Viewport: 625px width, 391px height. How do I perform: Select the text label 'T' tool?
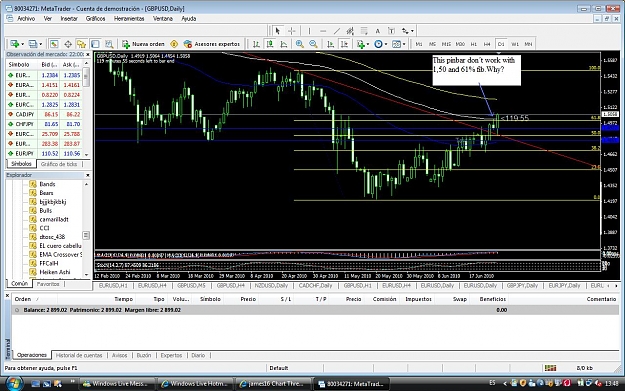pos(391,31)
